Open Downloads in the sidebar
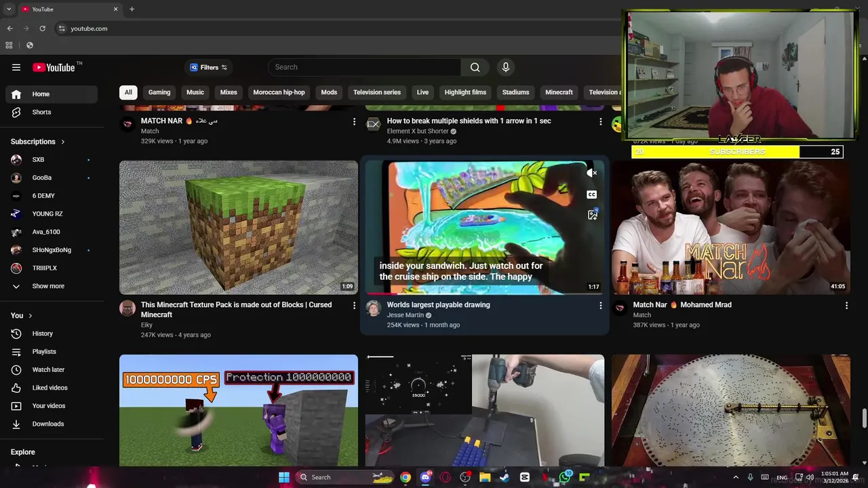The height and width of the screenshot is (488, 868). pyautogui.click(x=52, y=424)
